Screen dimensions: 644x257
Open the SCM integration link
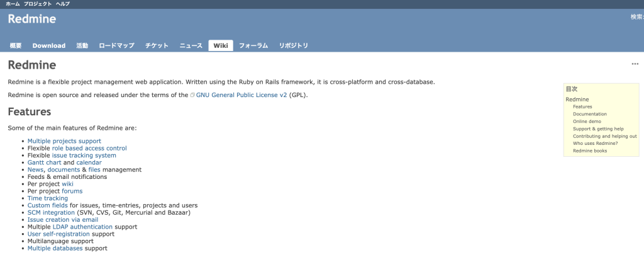[51, 212]
